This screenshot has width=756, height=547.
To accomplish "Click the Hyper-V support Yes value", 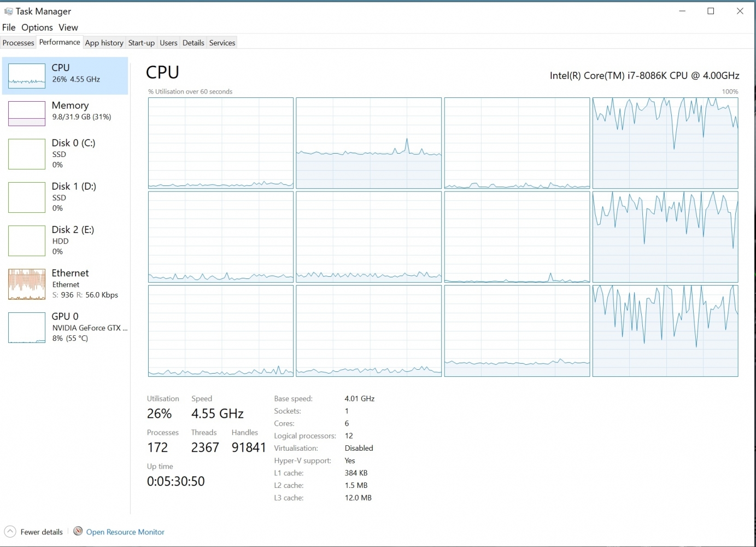I will (x=350, y=461).
